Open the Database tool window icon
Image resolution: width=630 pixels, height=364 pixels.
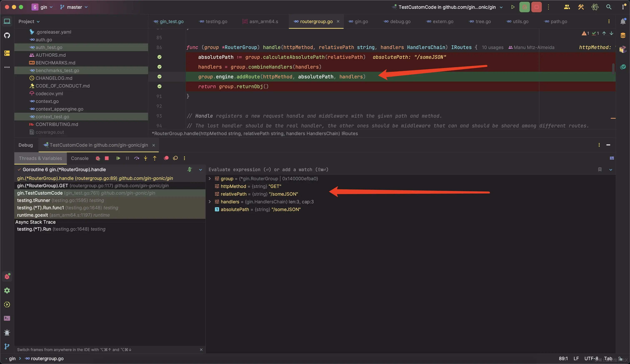[x=623, y=35]
